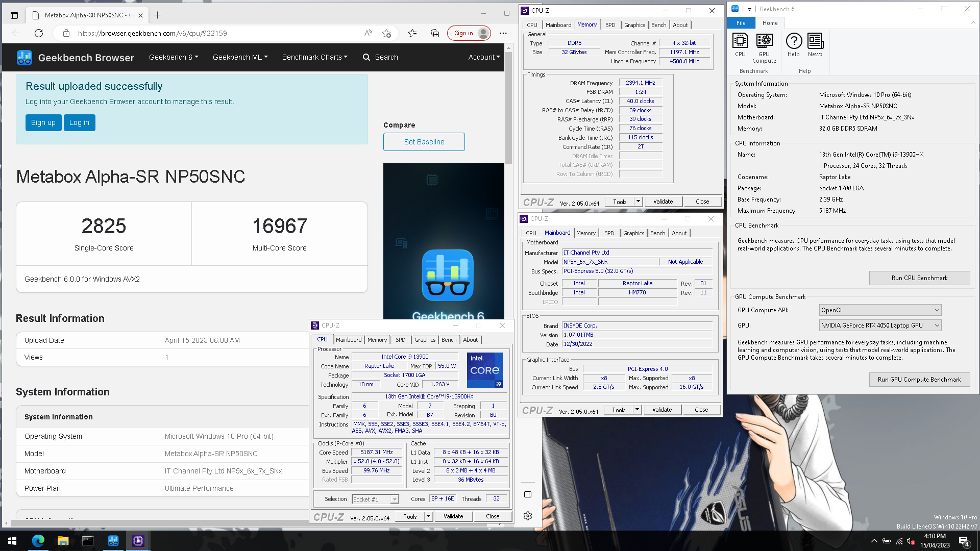Add page to favorites star icon
980x551 pixels.
click(x=386, y=33)
